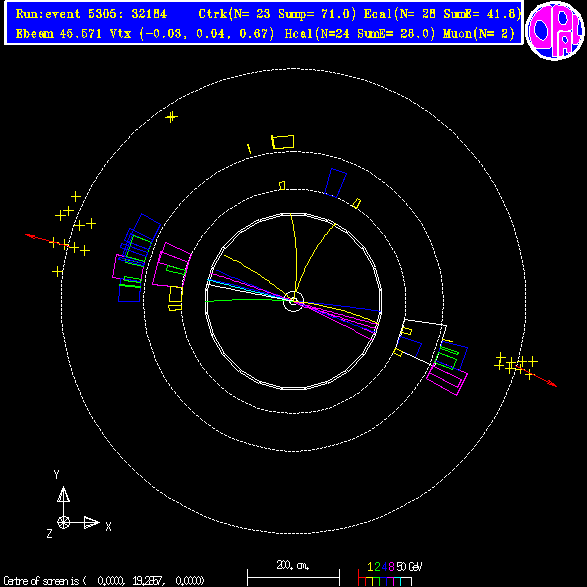This screenshot has height=587, width=587.
Task: Select the large yellow calorimeter block at top
Action: click(x=283, y=142)
